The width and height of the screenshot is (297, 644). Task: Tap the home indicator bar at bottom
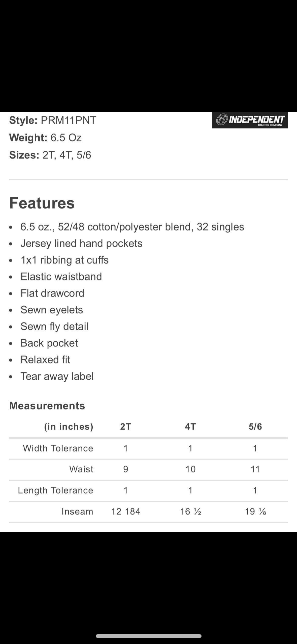148,636
